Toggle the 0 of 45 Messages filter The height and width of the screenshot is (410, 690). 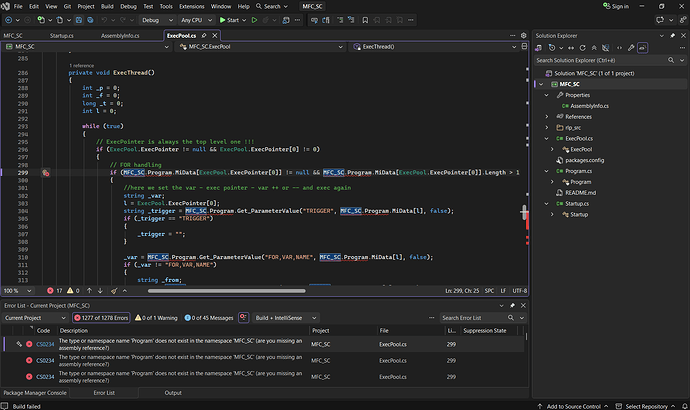[209, 318]
